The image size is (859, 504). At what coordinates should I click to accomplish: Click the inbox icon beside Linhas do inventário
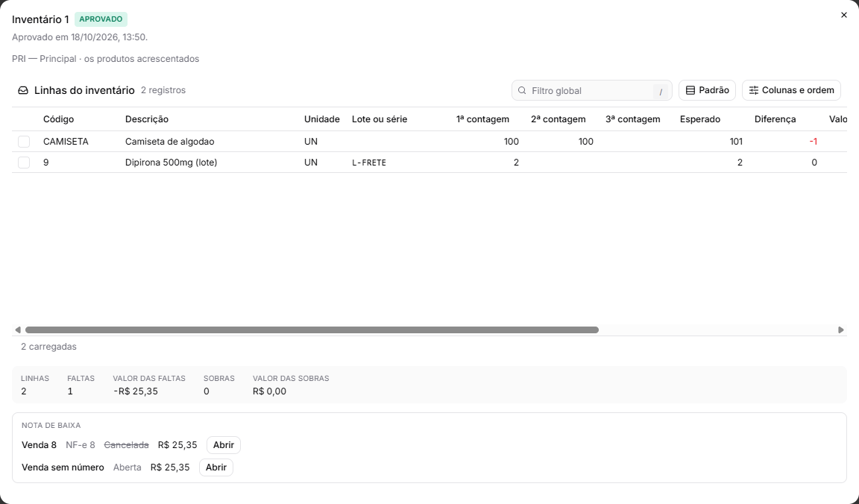(x=23, y=90)
